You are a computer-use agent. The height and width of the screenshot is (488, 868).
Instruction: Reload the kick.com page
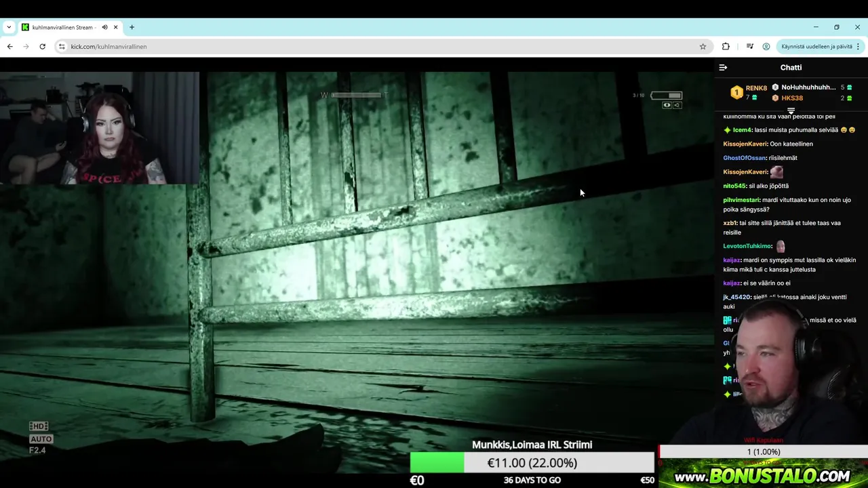click(x=42, y=47)
